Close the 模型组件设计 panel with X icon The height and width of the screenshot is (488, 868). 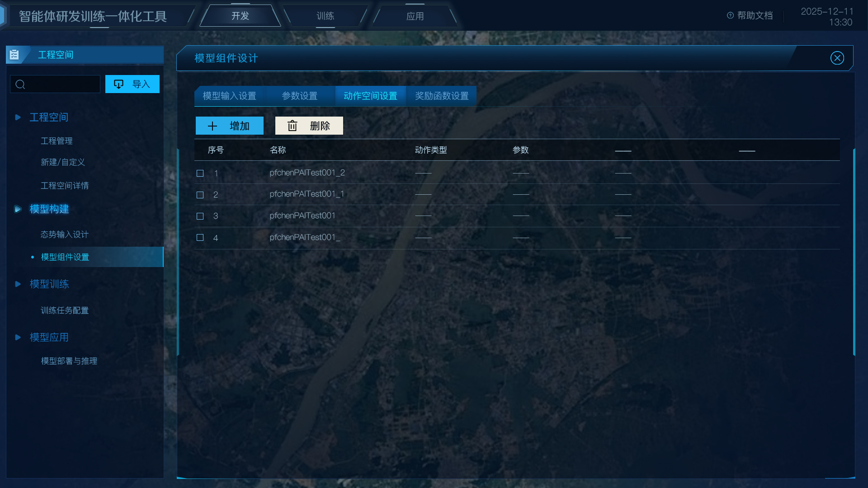point(837,58)
